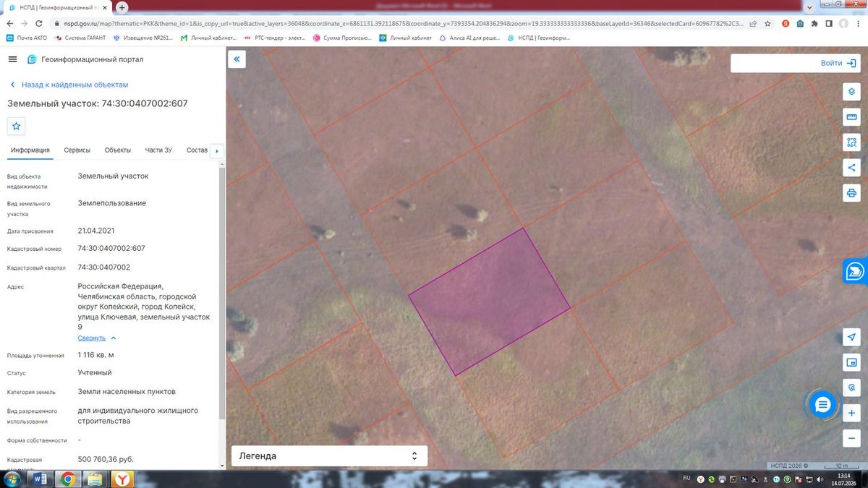868x488 pixels.
Task: Open Yandex Browser from taskbar
Action: click(x=124, y=479)
